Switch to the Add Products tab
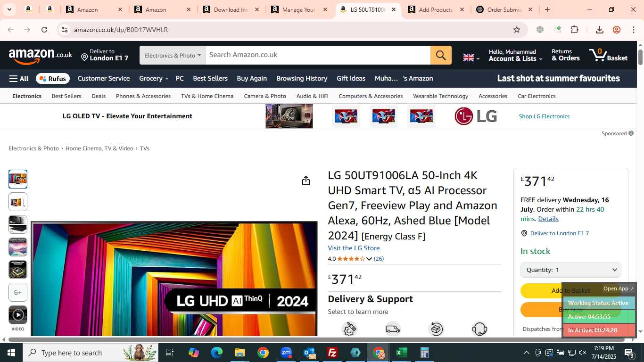The width and height of the screenshot is (644, 362). click(x=436, y=9)
